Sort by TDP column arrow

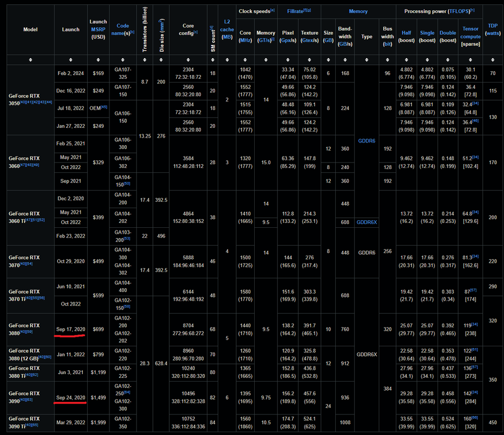coord(493,60)
